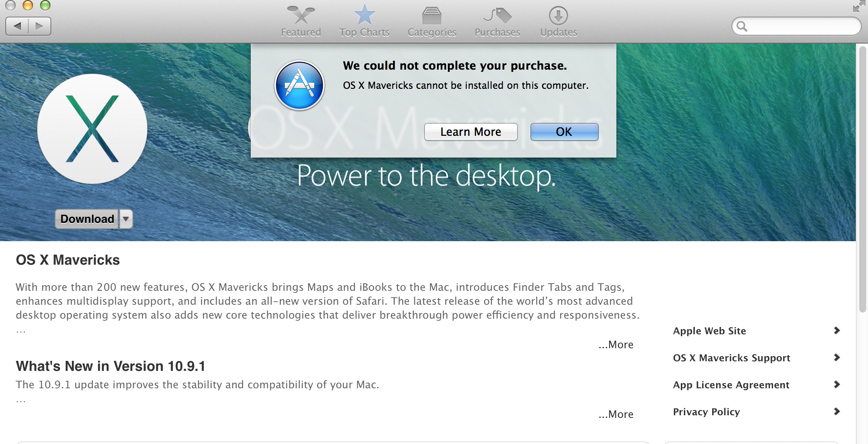
Task: Open the Apple Web Site link
Action: [x=710, y=331]
